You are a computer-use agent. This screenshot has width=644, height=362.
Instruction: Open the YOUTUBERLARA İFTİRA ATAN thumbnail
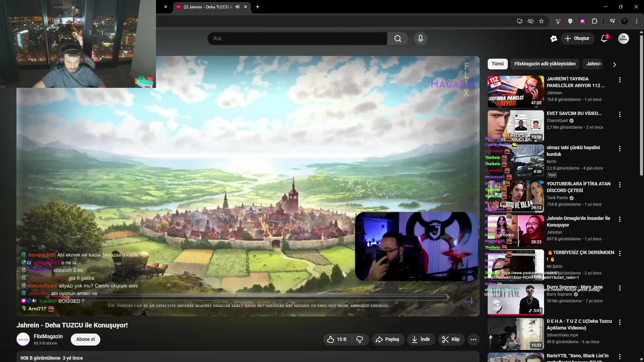pos(516,196)
